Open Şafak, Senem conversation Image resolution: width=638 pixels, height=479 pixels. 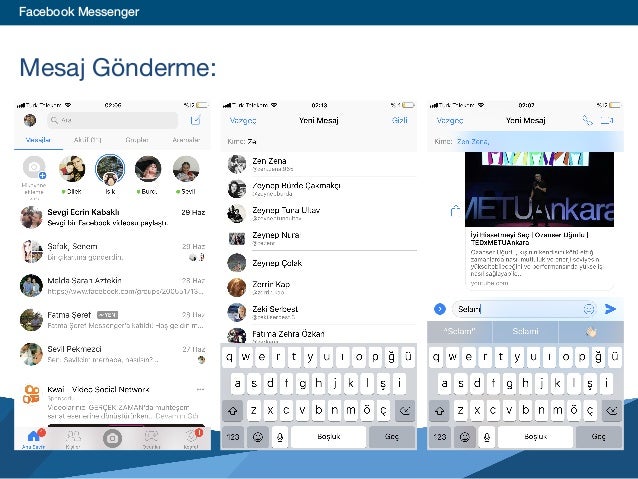pos(112,252)
